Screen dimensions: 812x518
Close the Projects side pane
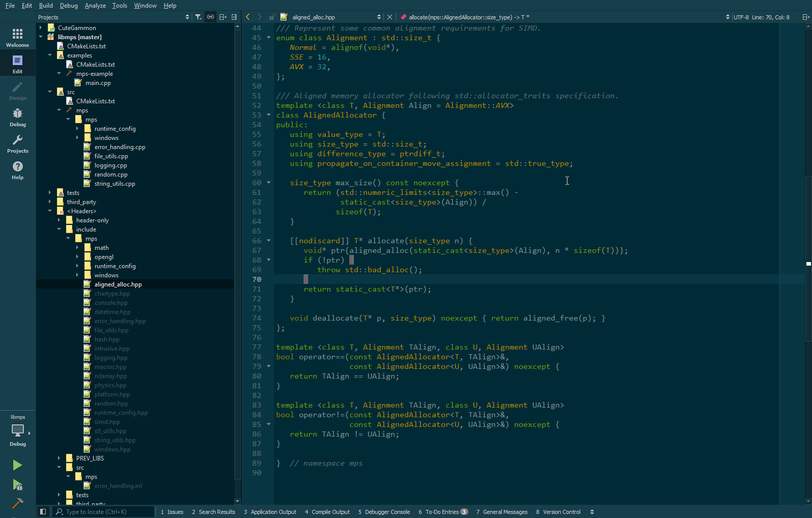coord(234,17)
